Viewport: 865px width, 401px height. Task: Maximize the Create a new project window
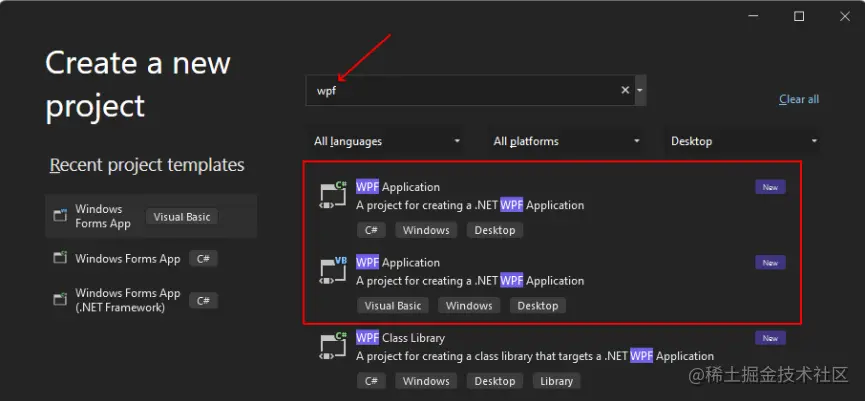(x=799, y=17)
